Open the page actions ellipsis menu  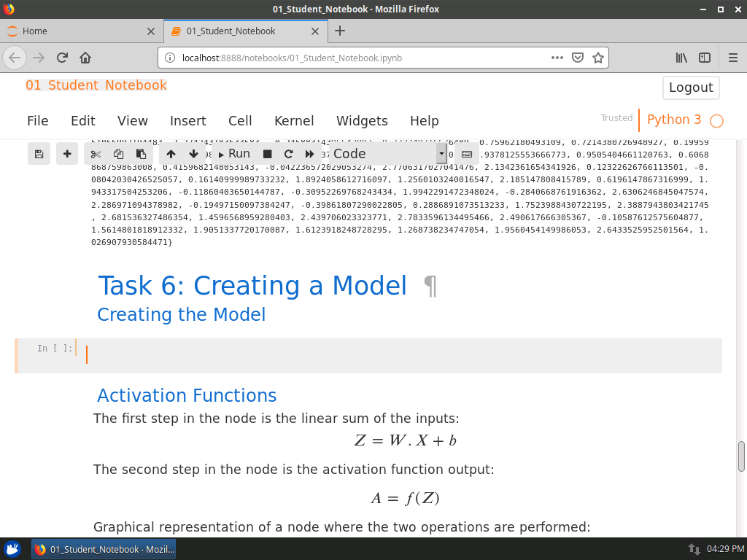point(557,58)
